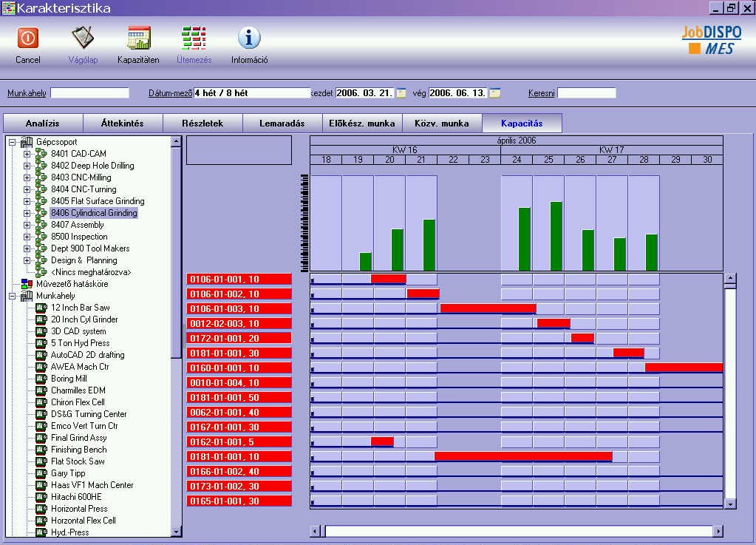
Task: Switch to the Analízis tab
Action: click(43, 123)
